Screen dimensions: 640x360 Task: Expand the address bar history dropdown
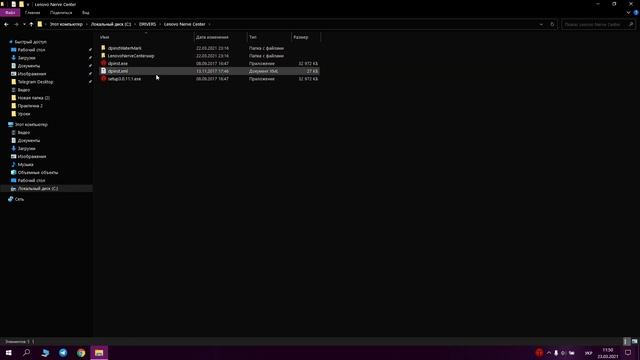541,24
